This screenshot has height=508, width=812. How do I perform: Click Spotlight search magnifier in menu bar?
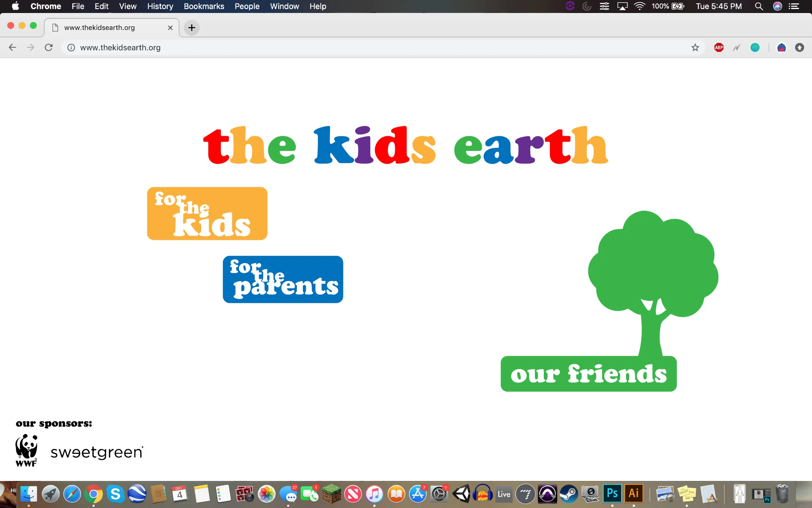pos(759,7)
